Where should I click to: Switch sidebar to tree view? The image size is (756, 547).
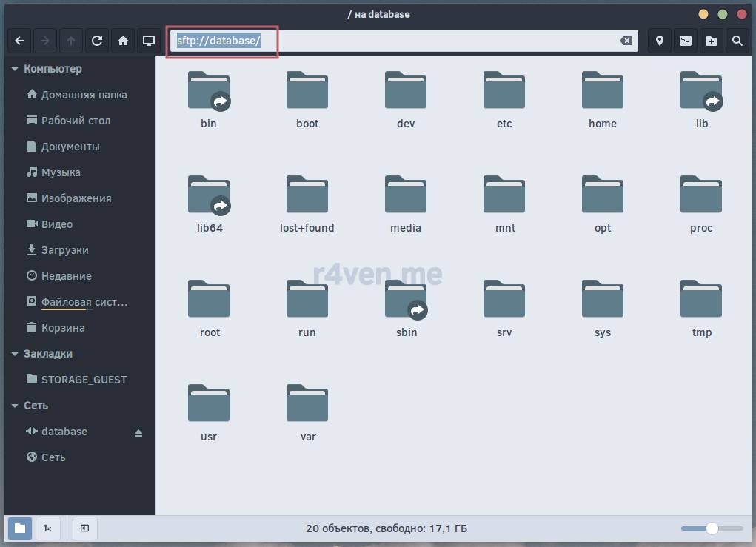tap(47, 528)
